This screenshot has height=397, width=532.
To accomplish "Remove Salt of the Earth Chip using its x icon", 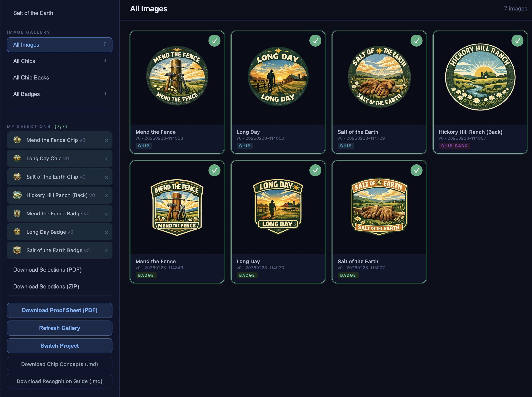I will pos(106,177).
